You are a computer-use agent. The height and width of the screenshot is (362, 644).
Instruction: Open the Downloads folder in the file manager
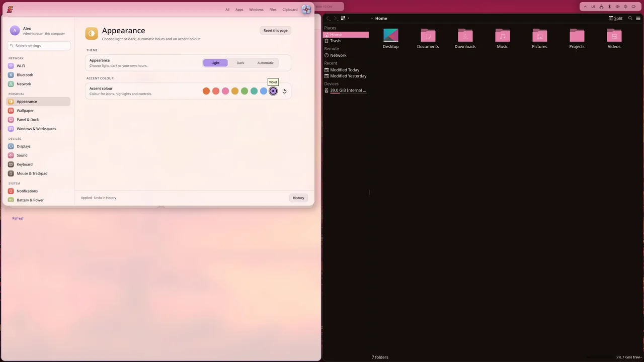(465, 39)
